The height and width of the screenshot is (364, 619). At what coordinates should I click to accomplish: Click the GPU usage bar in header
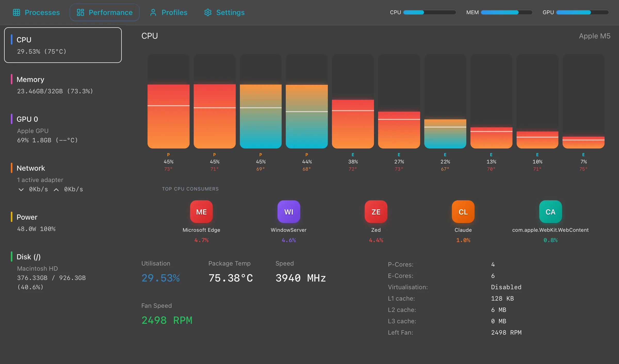tap(582, 12)
